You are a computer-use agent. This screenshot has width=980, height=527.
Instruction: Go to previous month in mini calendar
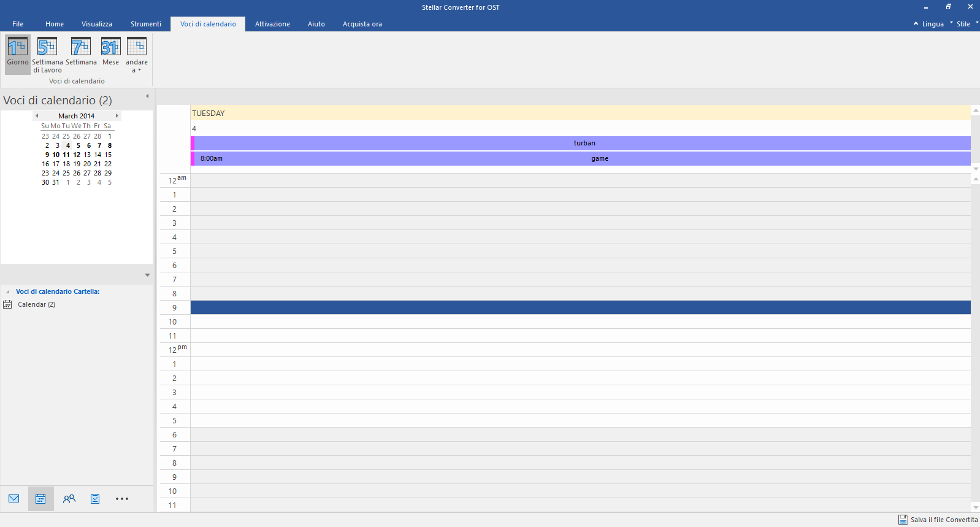[x=37, y=115]
